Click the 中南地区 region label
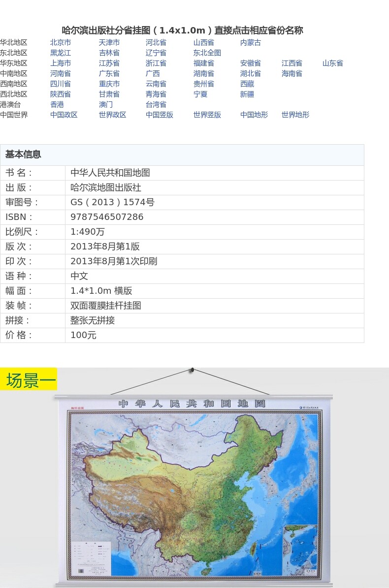The height and width of the screenshot is (588, 389). 13,73
